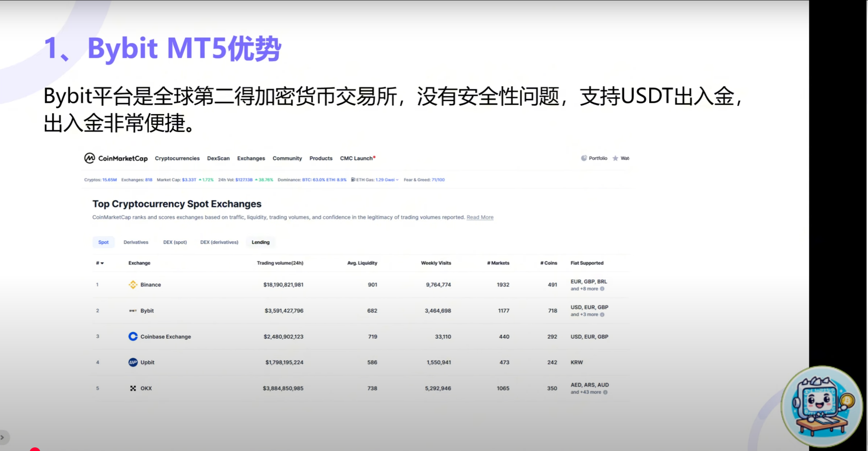
Task: Sort by # Coins column header
Action: 549,263
